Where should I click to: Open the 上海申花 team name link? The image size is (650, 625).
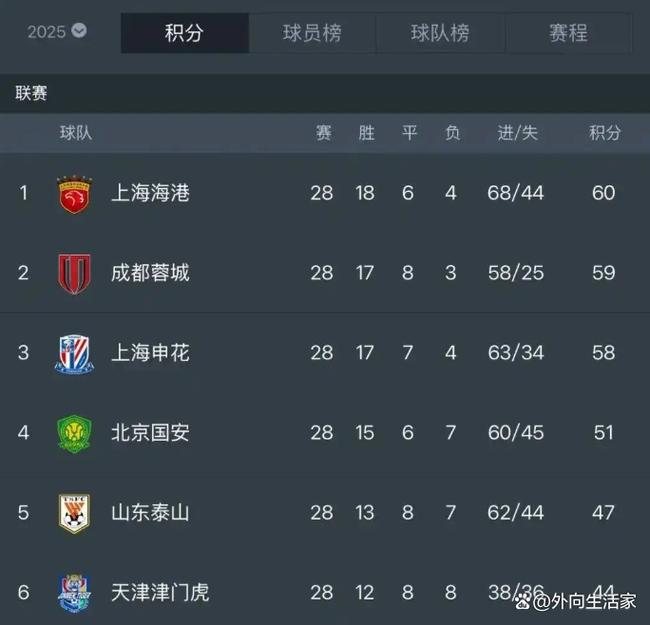pyautogui.click(x=150, y=353)
